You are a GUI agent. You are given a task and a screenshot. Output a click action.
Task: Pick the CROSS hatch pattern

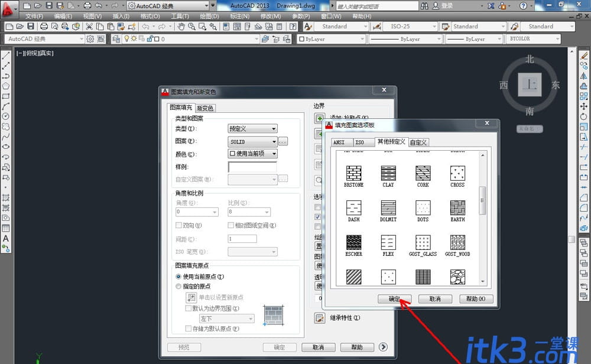(x=457, y=176)
